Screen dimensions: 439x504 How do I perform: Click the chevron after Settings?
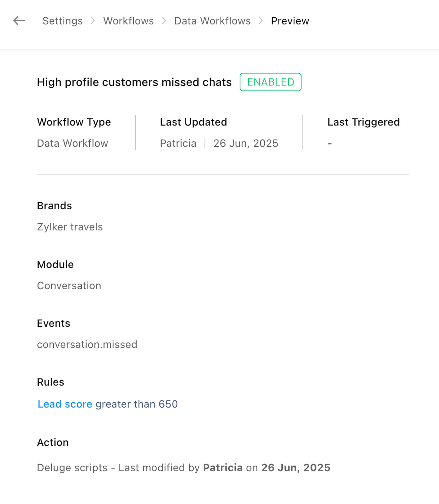point(93,21)
